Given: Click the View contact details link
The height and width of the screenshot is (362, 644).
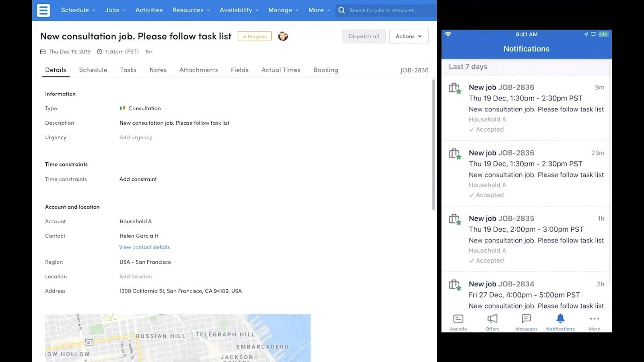Looking at the screenshot, I should 144,247.
